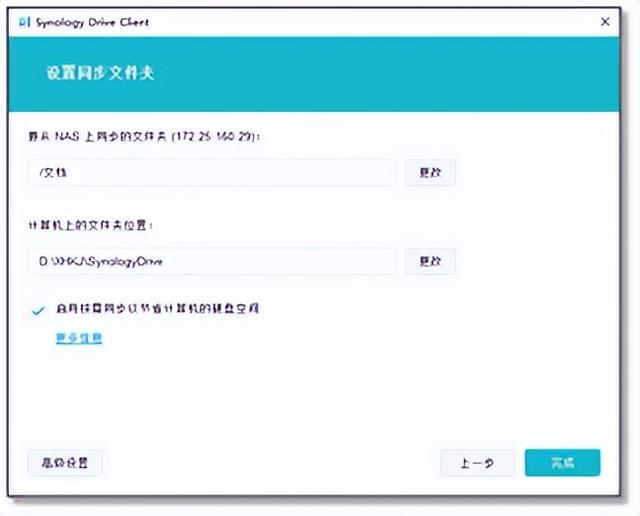640x516 pixels.
Task: Click the NAS folder label with IP 172.25.160.29
Action: click(x=144, y=137)
